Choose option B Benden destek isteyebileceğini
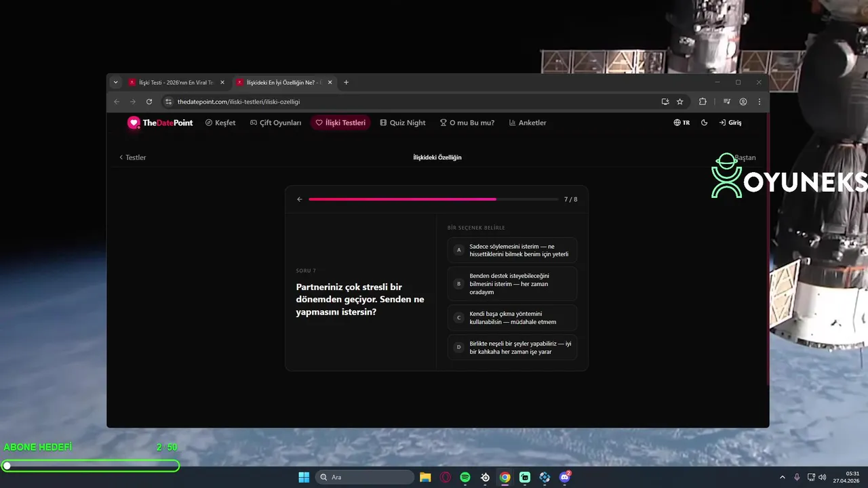 512,284
